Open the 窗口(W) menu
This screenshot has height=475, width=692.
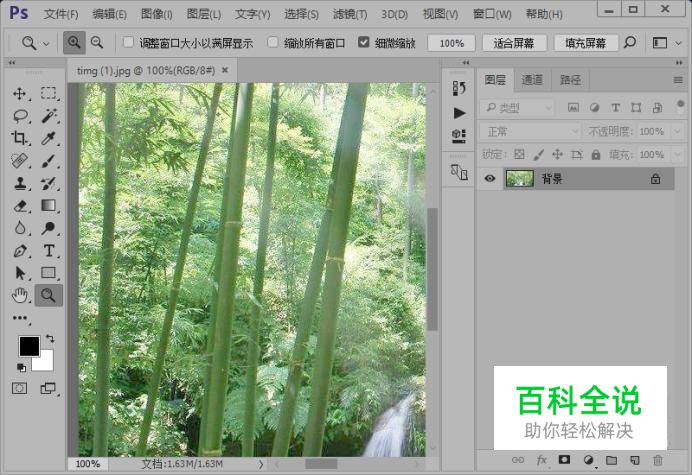492,14
